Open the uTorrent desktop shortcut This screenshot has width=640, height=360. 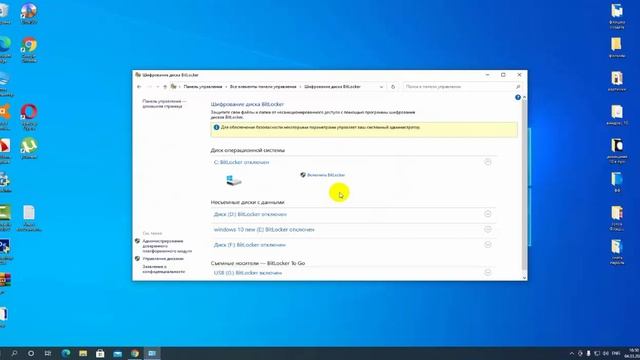[29, 149]
